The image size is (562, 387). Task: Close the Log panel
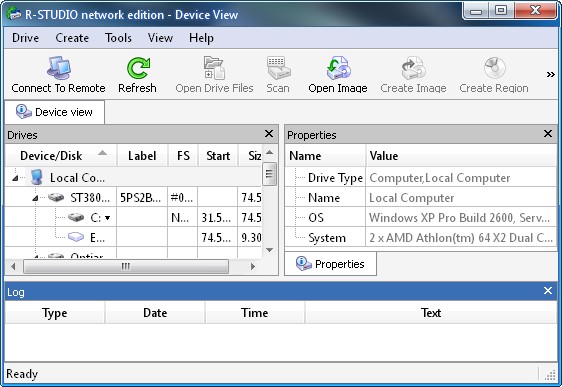(548, 291)
